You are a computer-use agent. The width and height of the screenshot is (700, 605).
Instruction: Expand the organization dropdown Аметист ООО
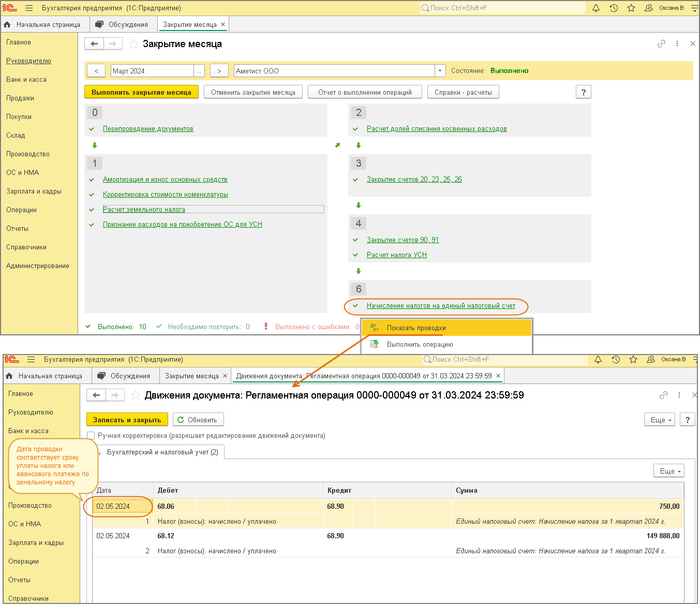[440, 71]
